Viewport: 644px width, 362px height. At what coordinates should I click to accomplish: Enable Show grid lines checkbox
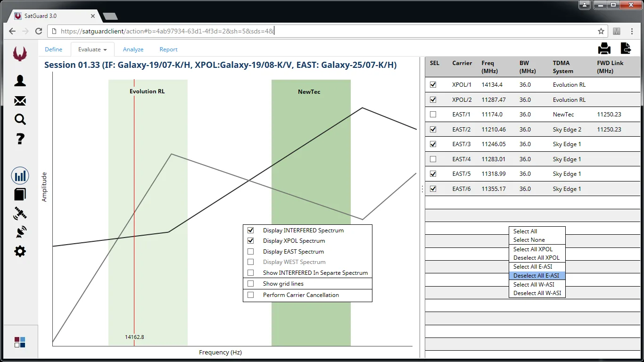[x=251, y=284]
